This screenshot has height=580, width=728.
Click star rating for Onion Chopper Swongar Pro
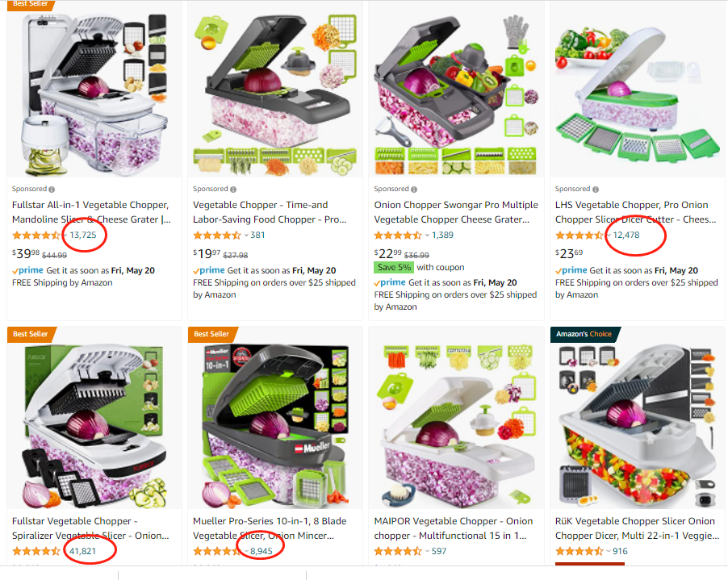[x=399, y=236]
